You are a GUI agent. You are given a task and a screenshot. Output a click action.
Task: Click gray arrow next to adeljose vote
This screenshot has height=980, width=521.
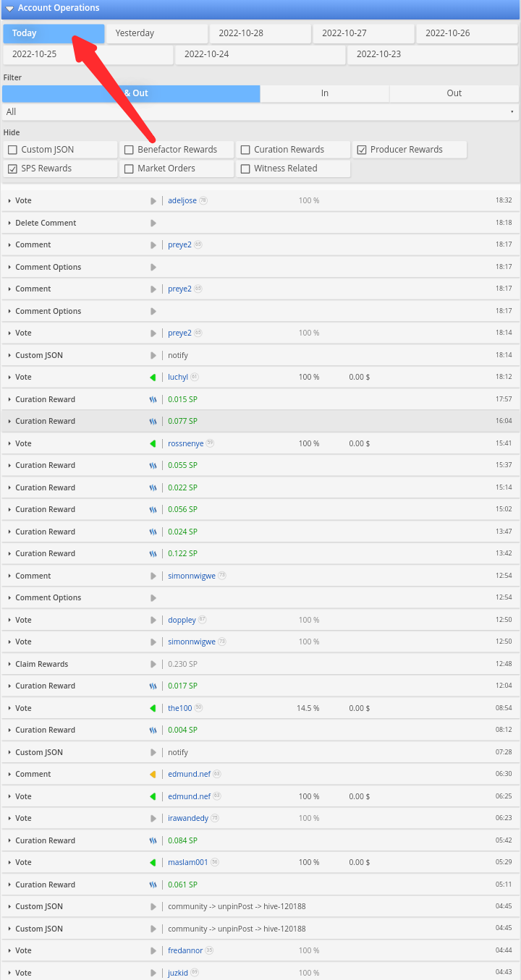click(x=153, y=200)
